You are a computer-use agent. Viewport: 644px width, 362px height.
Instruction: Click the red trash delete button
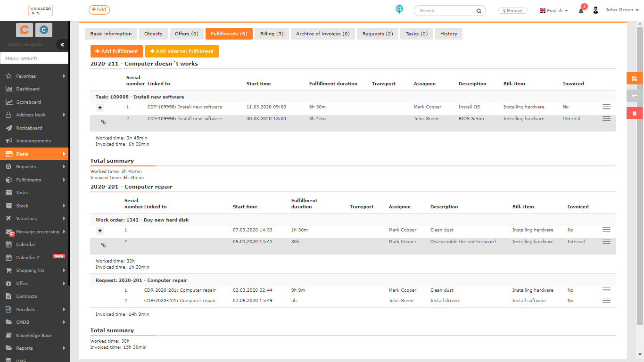634,113
